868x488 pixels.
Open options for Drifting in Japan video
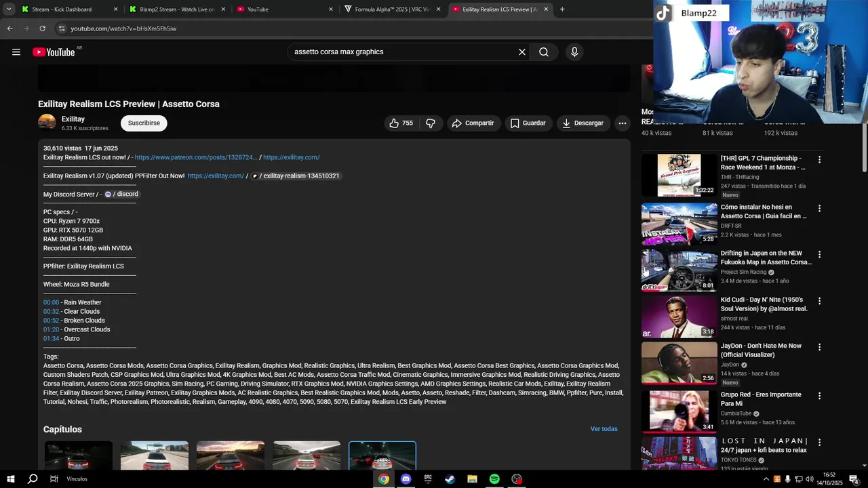click(x=819, y=255)
